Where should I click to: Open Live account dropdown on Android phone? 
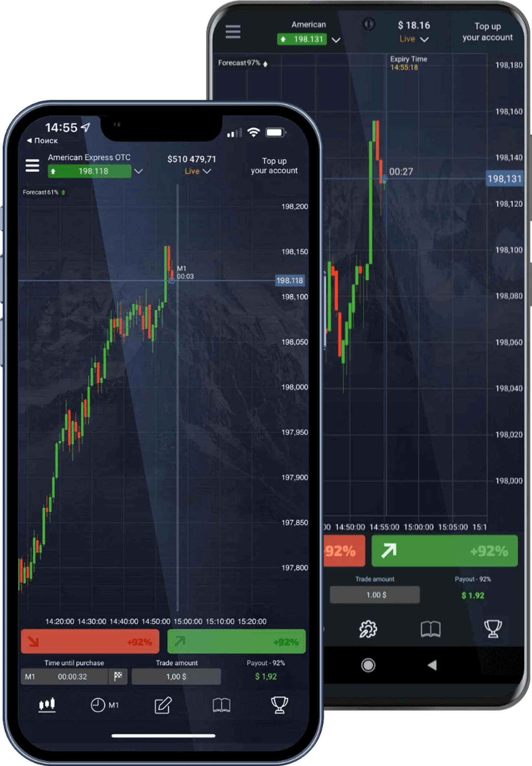click(414, 39)
